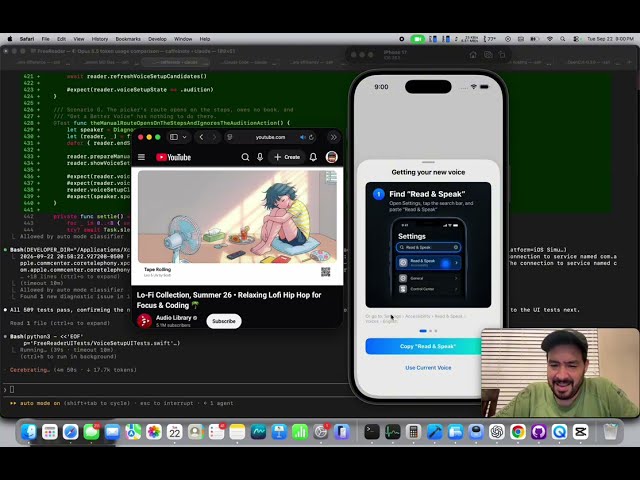Open the YouTube hamburger guide menu
The width and height of the screenshot is (640, 480).
click(x=141, y=157)
